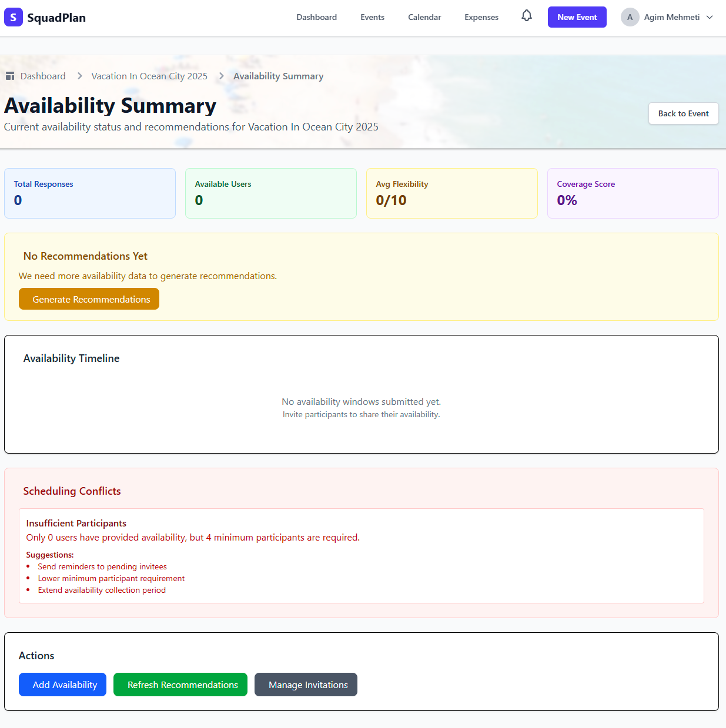Open the user profile dropdown chevron
The image size is (726, 728).
point(711,18)
